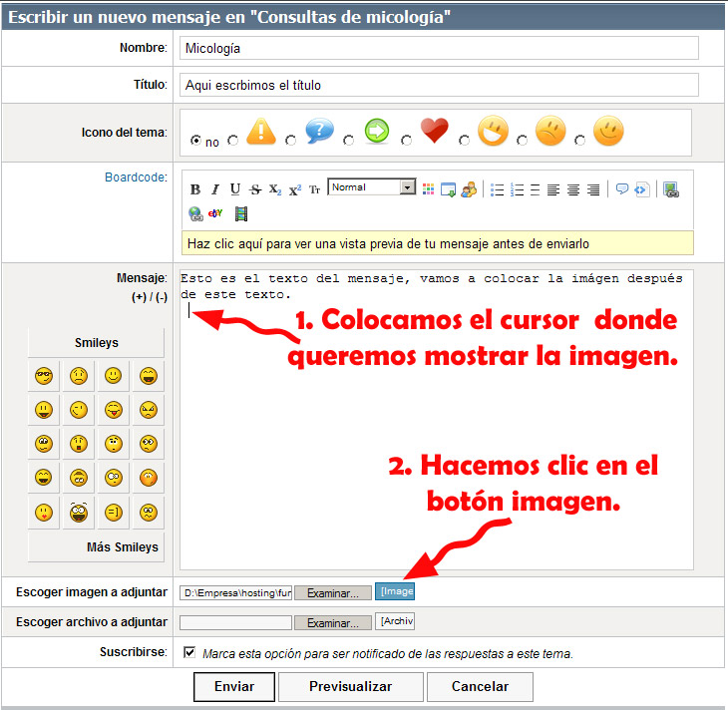Image resolution: width=728 pixels, height=713 pixels.
Task: Toggle bold formatting in Boardcode toolbar
Action: point(195,189)
